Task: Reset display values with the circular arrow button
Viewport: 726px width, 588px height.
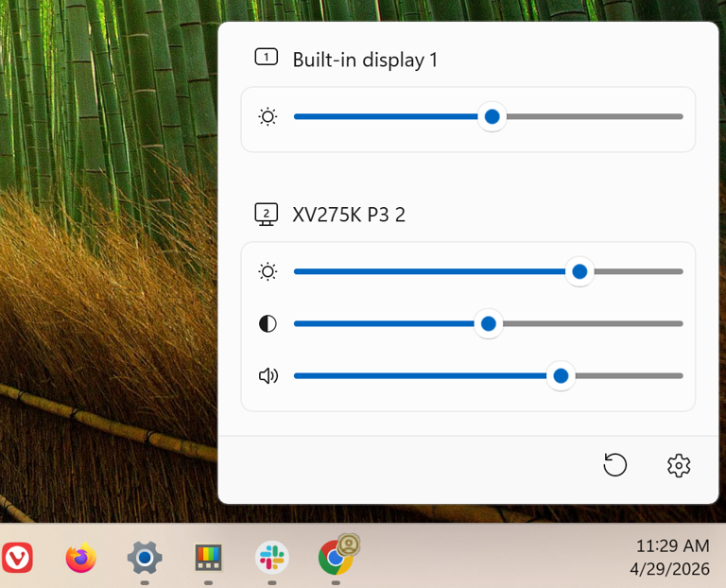Action: pos(614,465)
